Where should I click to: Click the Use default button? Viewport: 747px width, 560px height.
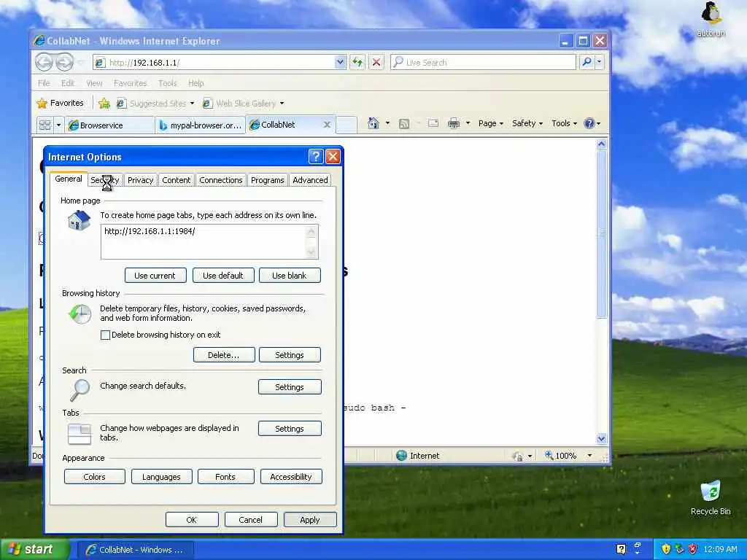(x=223, y=275)
